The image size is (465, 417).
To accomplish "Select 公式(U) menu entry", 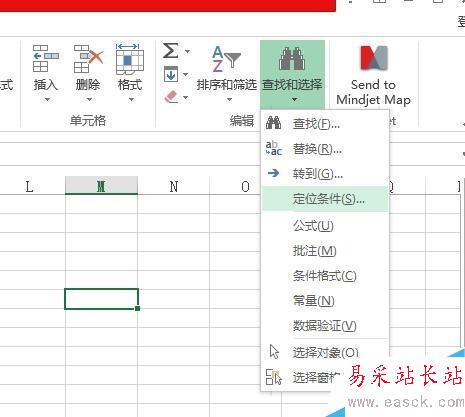I will click(325, 226).
